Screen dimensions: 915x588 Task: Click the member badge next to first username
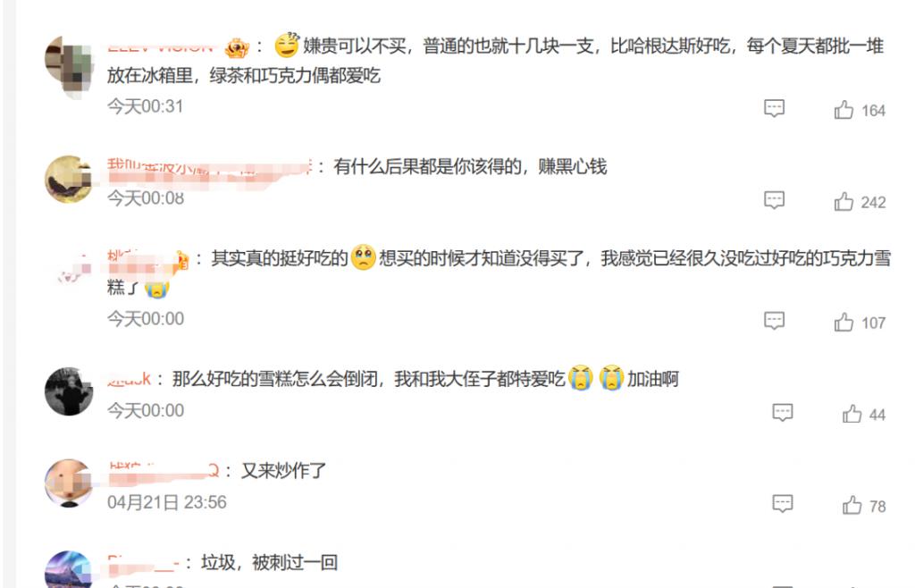237,48
